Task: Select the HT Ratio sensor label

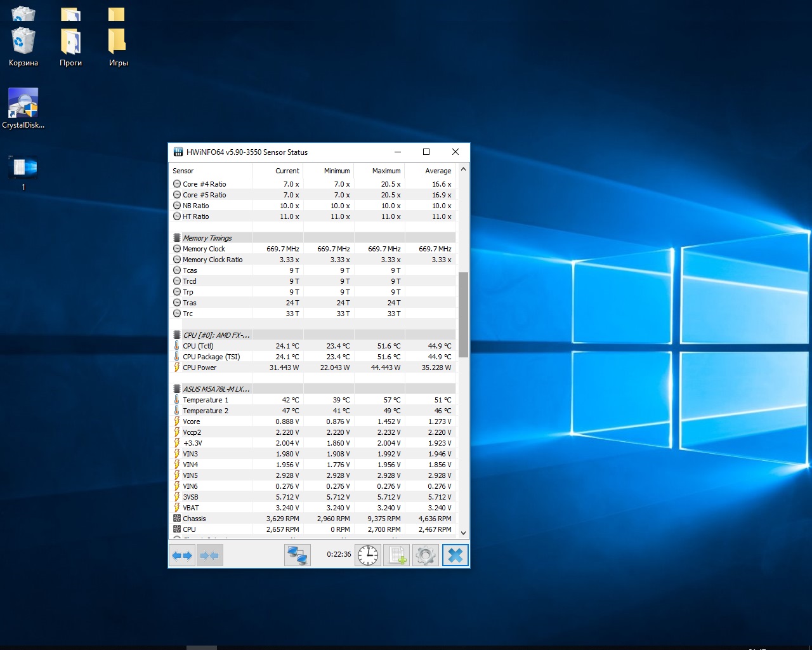Action: (x=195, y=216)
